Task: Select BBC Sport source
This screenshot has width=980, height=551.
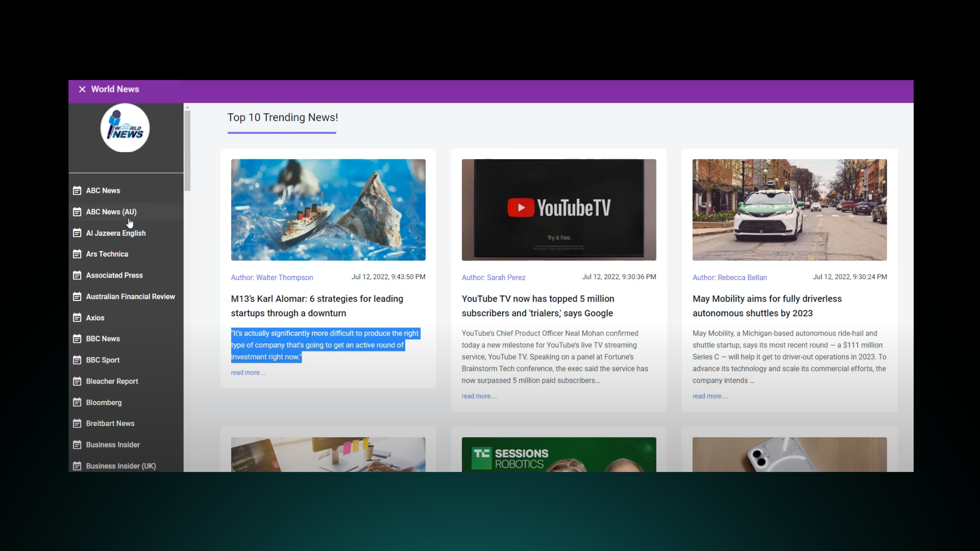Action: click(x=103, y=360)
